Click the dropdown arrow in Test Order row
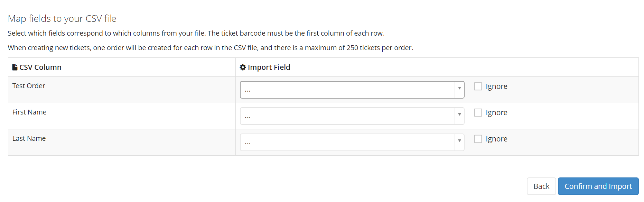644x202 pixels. pos(459,88)
